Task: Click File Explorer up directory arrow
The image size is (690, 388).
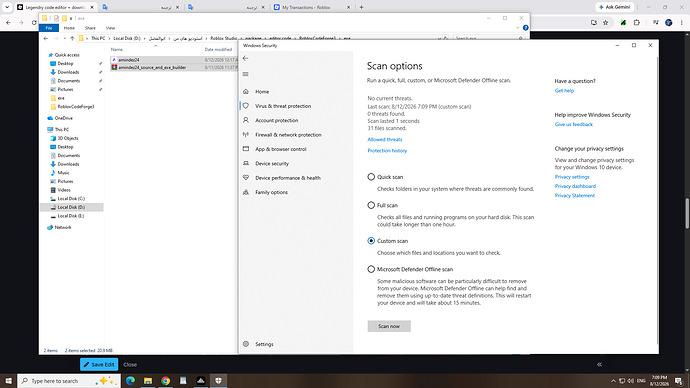Action: (72, 38)
